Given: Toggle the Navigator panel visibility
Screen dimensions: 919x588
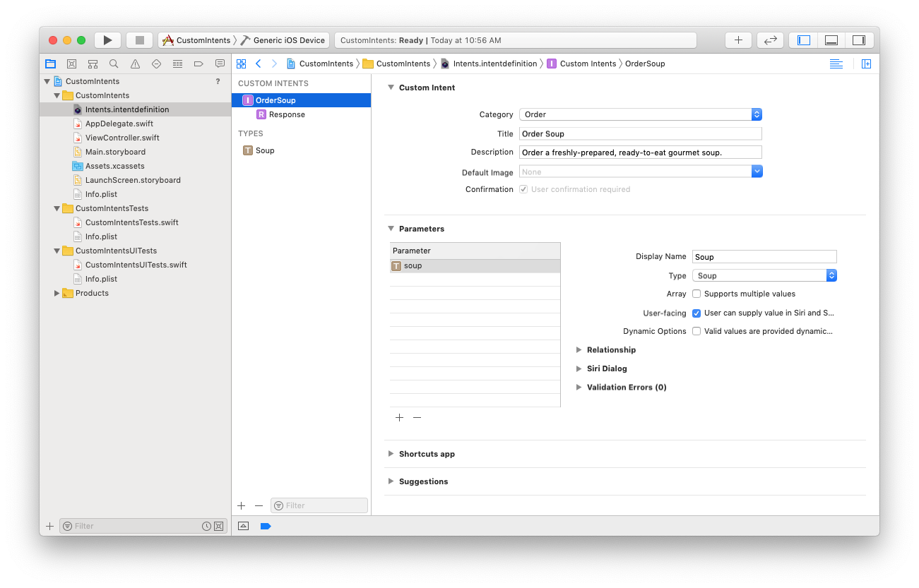Looking at the screenshot, I should (x=804, y=40).
